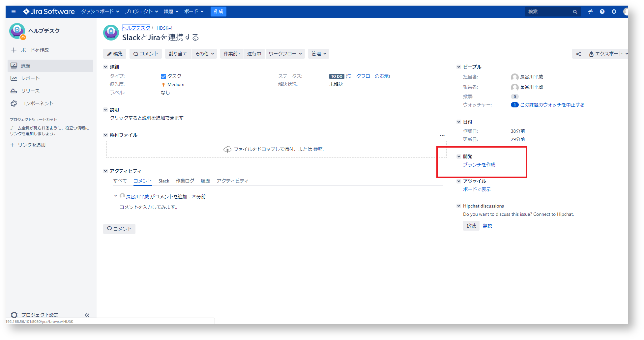Collapse the 説明 section
Viewport: 644px width, 340px height.
coord(105,110)
